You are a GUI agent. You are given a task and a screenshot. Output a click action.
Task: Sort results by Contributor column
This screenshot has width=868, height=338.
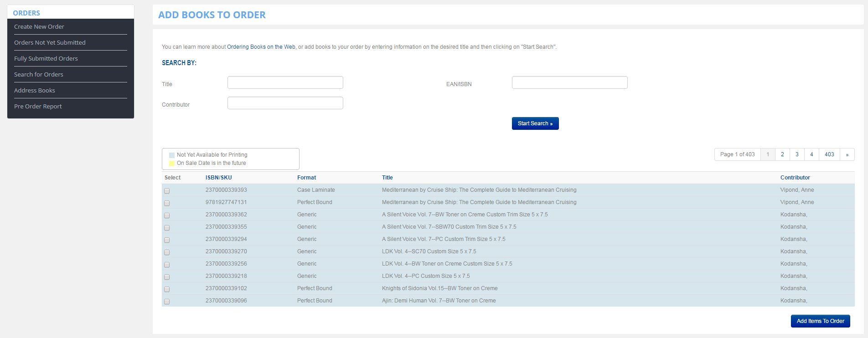(x=795, y=178)
